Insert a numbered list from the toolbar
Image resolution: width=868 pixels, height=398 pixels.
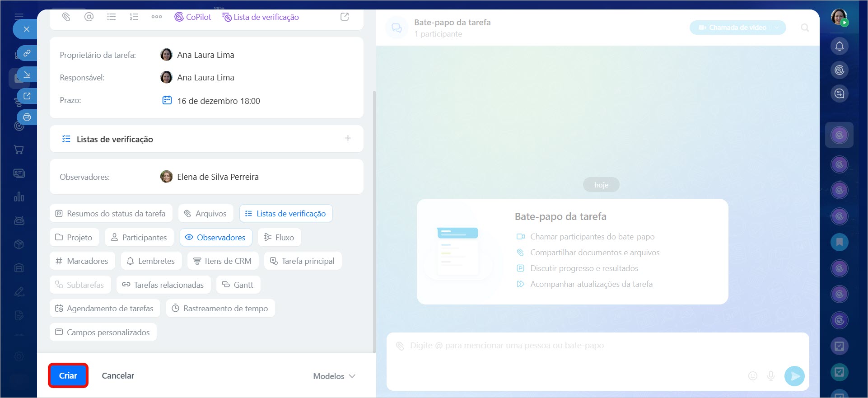(134, 17)
